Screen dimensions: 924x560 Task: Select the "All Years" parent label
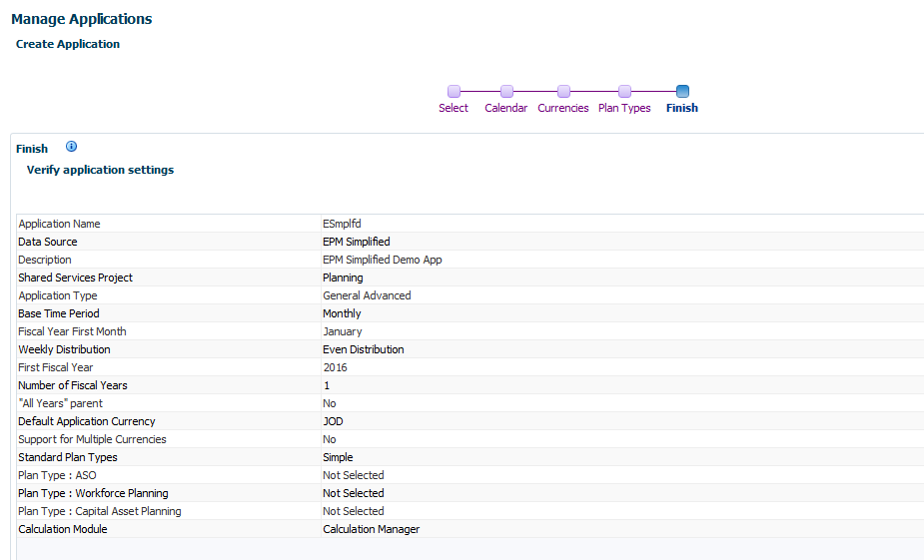(60, 403)
